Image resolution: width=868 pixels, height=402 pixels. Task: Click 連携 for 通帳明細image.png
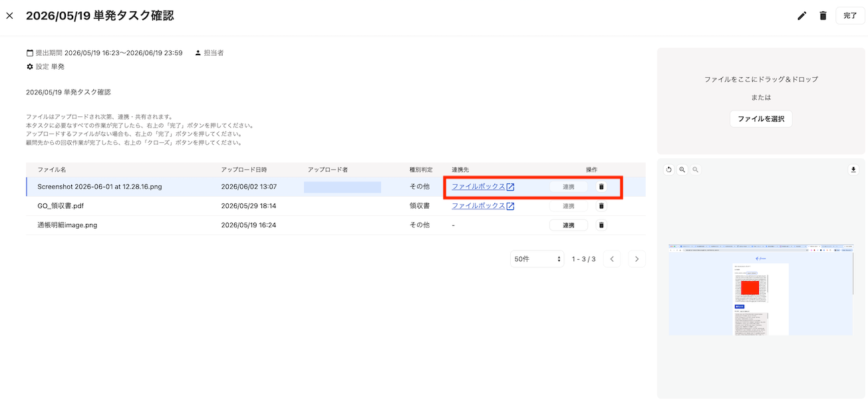point(569,225)
